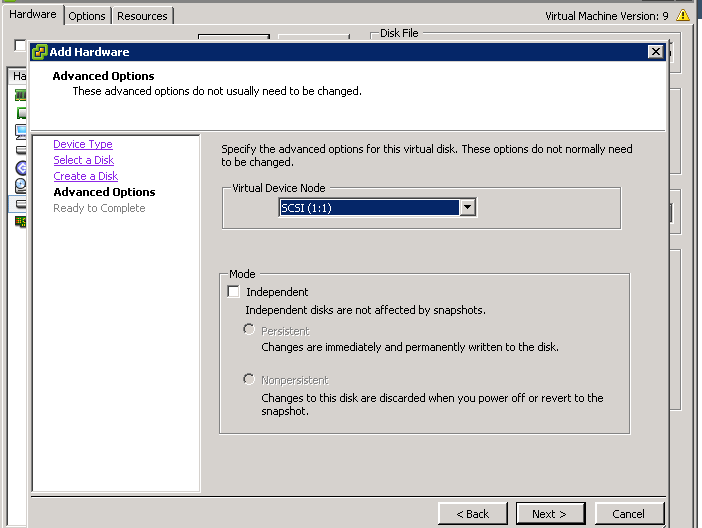The height and width of the screenshot is (528, 702).
Task: Select the SCSI (1:1) combo box value
Action: tap(369, 208)
